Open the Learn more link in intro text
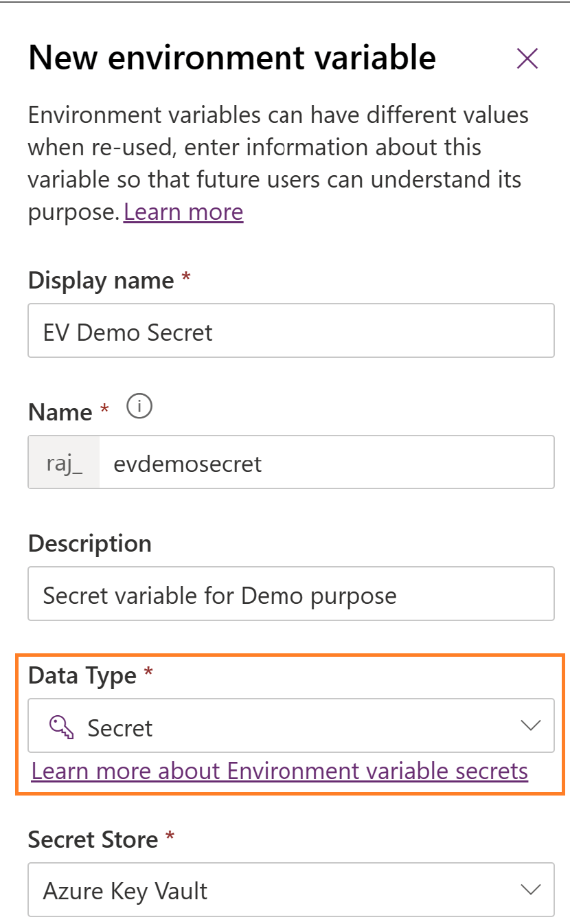The width and height of the screenshot is (570, 924). click(183, 212)
